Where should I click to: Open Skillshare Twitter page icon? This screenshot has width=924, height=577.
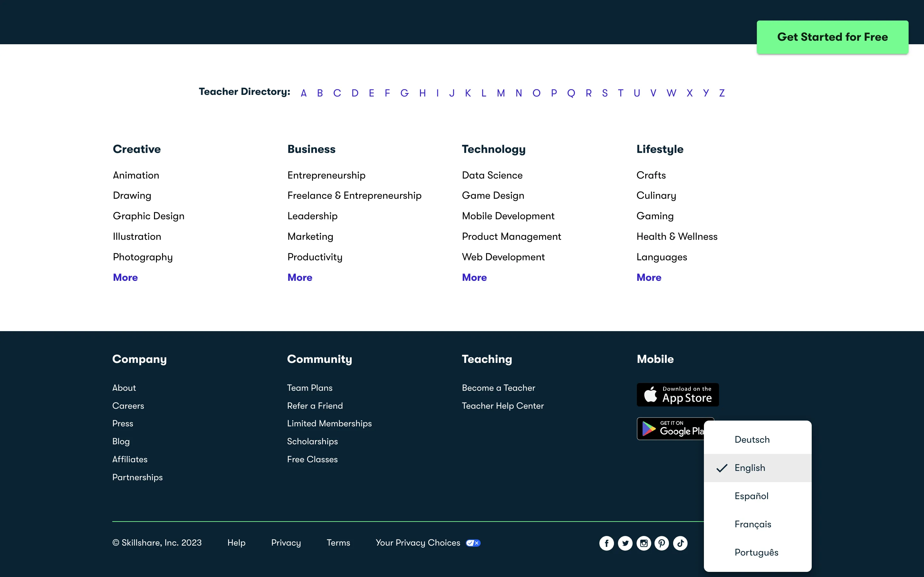coord(625,543)
